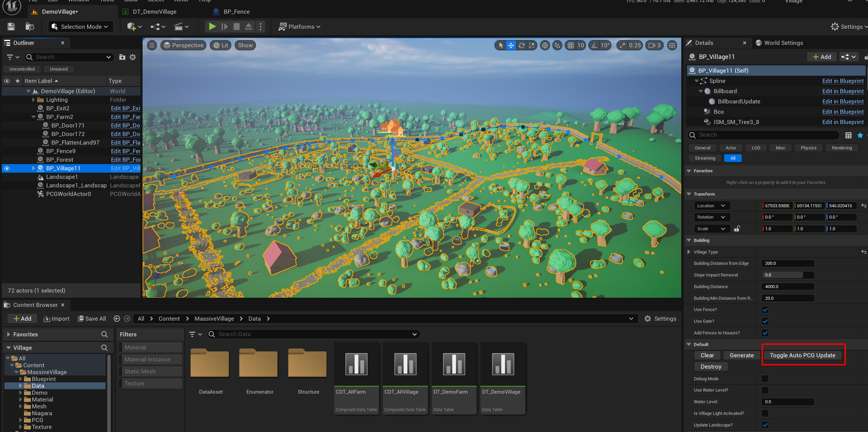
Task: Expand the Village Type property
Action: (689, 252)
